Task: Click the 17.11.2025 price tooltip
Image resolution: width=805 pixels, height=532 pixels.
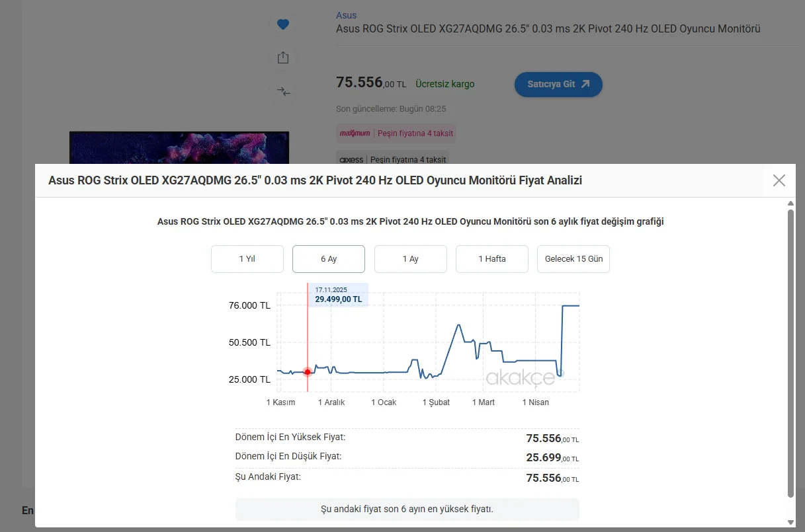Action: pyautogui.click(x=339, y=295)
